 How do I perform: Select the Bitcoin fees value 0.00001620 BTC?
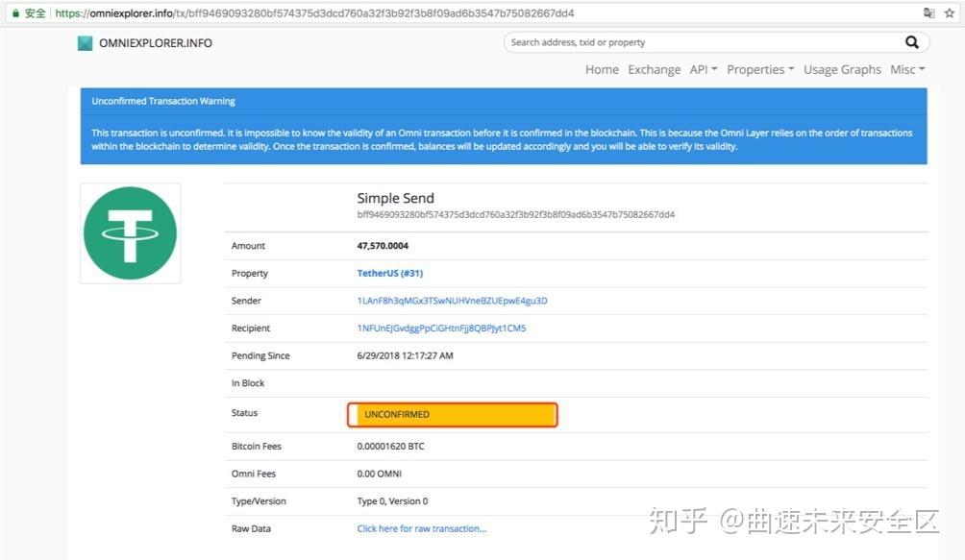point(390,447)
